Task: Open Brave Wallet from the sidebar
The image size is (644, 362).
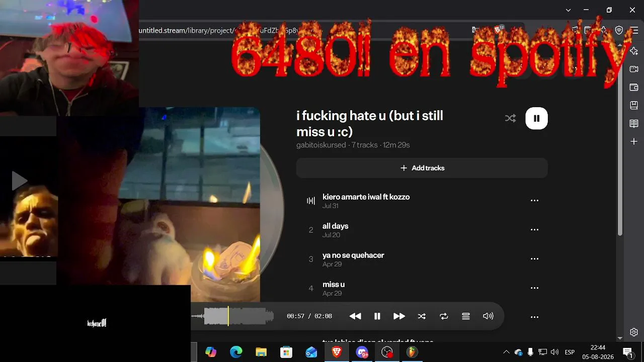Action: (634, 87)
